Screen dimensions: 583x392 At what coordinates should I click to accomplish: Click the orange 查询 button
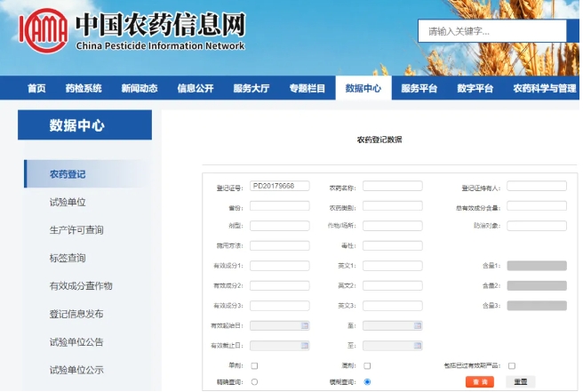point(479,382)
